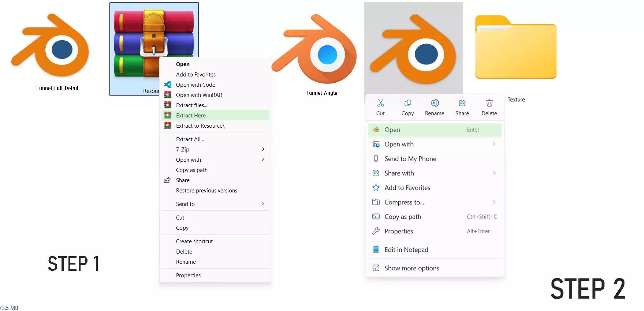The image size is (644, 311).
Task: Select Create shortcut entry
Action: [215, 241]
